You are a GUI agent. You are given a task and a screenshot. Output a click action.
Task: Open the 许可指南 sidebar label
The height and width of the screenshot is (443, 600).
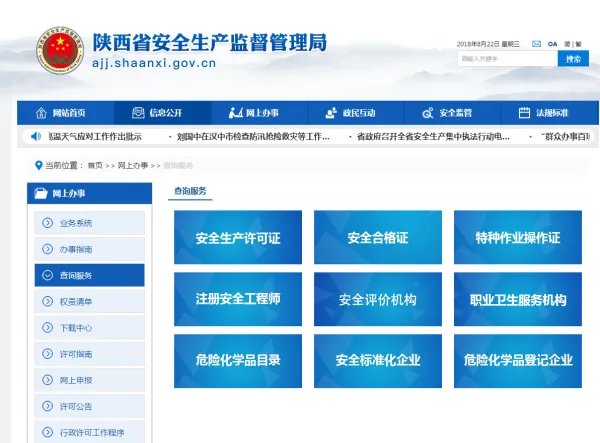pos(76,354)
